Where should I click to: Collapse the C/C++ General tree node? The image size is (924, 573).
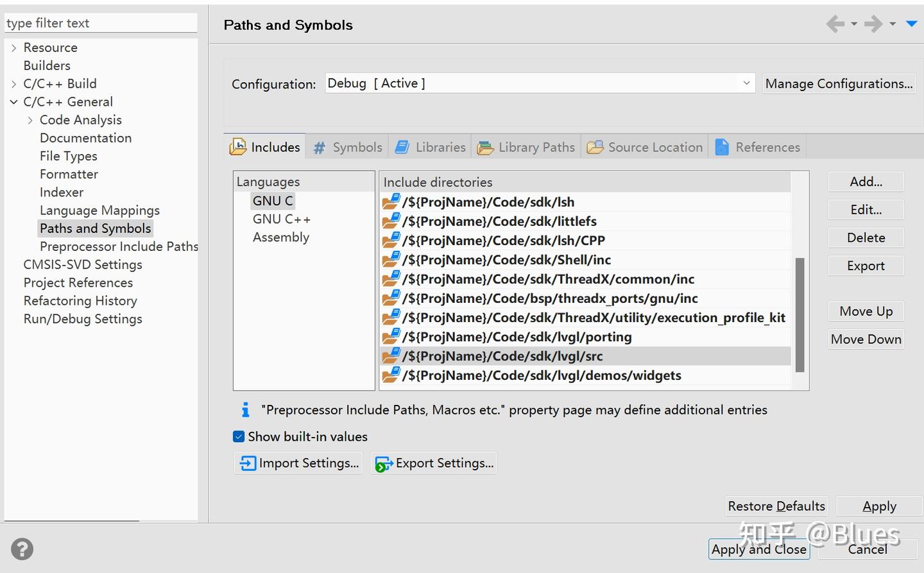(x=13, y=102)
